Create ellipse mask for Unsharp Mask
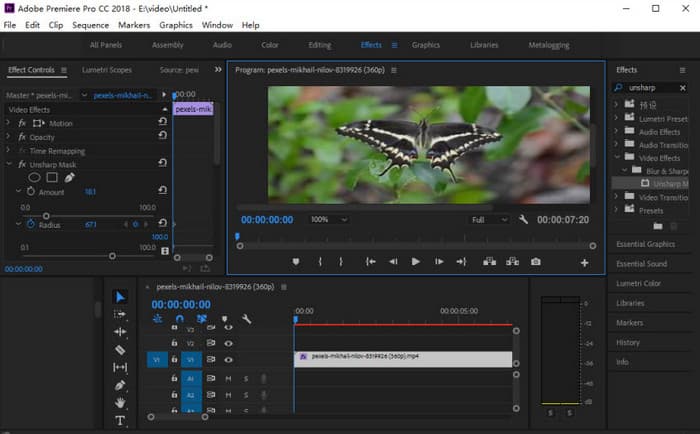The width and height of the screenshot is (700, 434). pyautogui.click(x=34, y=178)
